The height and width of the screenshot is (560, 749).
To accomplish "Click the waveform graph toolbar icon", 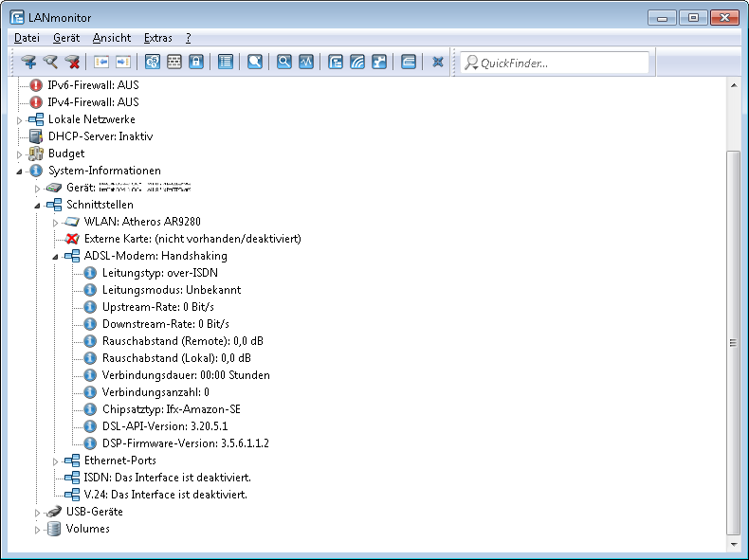I will [x=305, y=63].
